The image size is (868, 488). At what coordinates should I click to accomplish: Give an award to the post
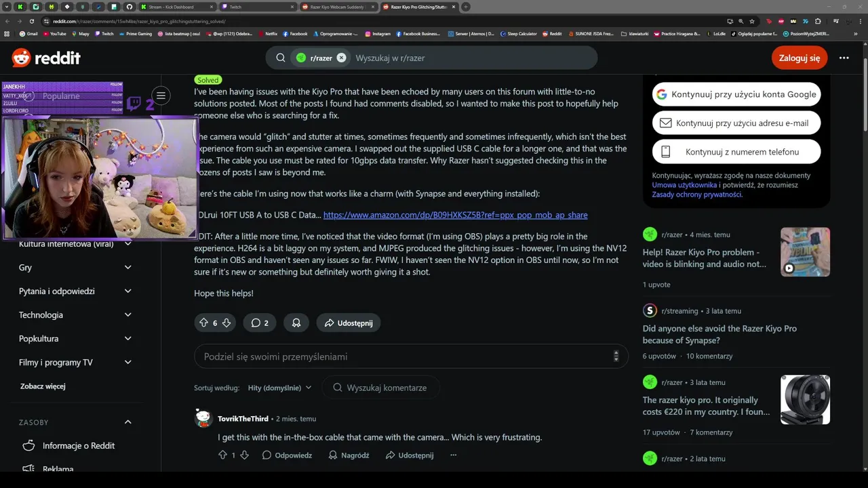[x=296, y=323]
